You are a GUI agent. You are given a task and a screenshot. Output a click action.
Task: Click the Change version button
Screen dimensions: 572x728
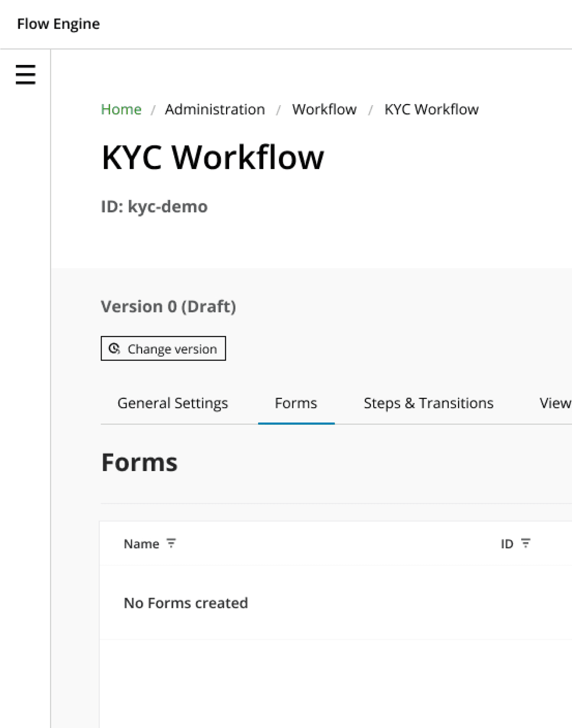[163, 348]
